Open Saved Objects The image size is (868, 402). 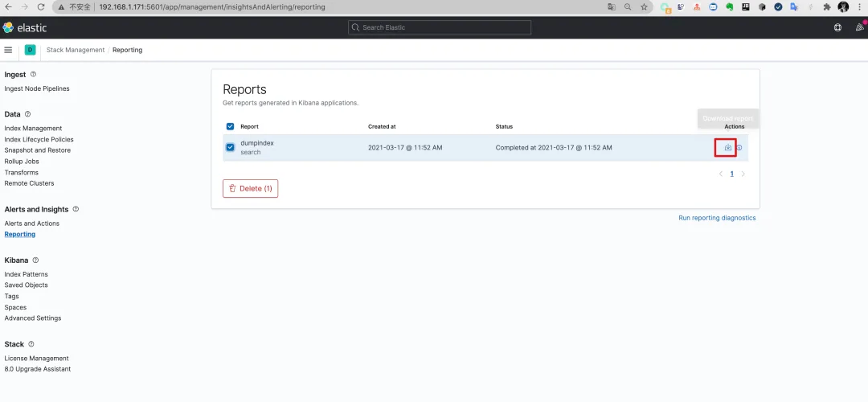point(26,285)
